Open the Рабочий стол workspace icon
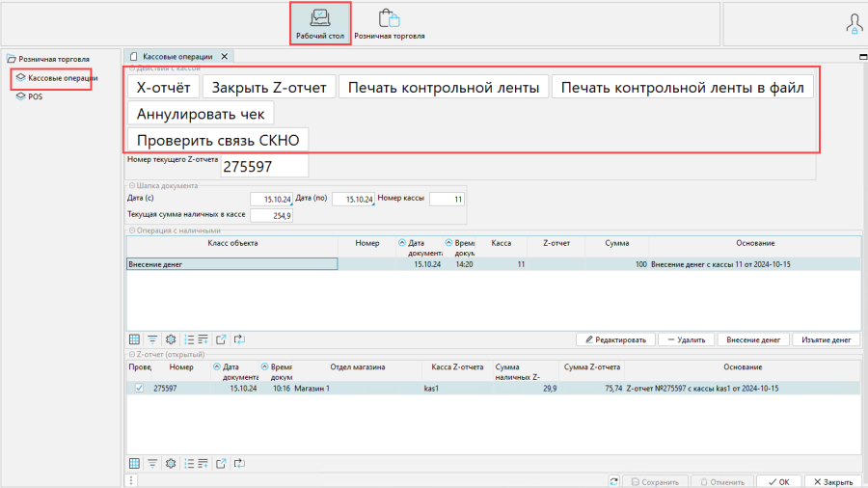The image size is (868, 488). [319, 23]
